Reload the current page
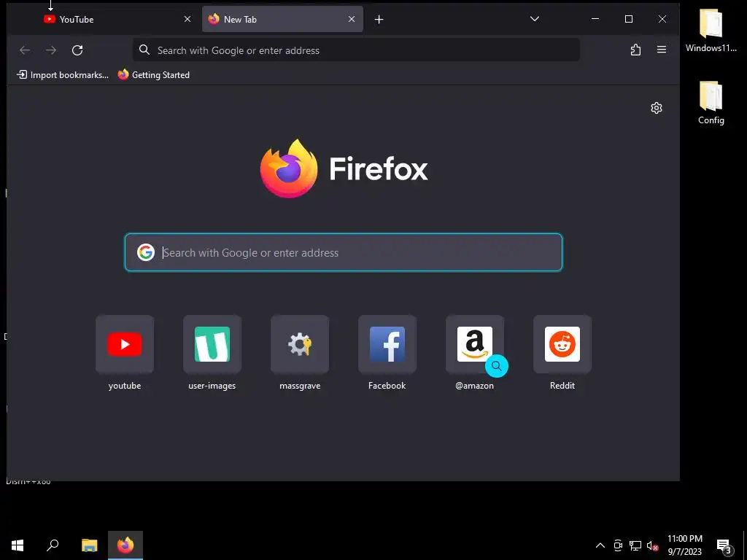Image resolution: width=747 pixels, height=560 pixels. [77, 50]
